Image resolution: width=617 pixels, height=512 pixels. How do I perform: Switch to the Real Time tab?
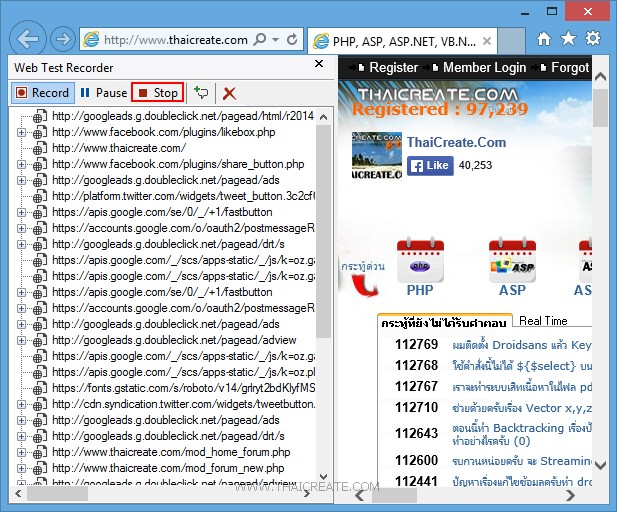click(543, 321)
